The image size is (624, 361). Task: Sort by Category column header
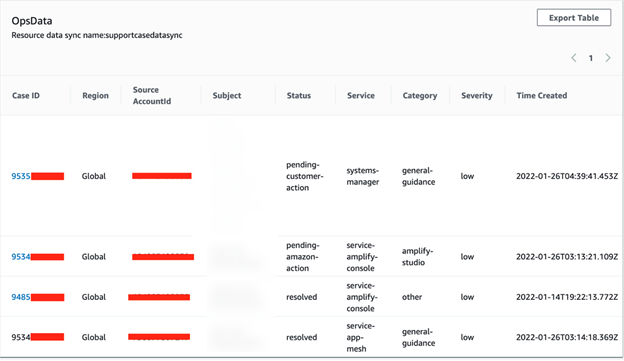pyautogui.click(x=420, y=96)
